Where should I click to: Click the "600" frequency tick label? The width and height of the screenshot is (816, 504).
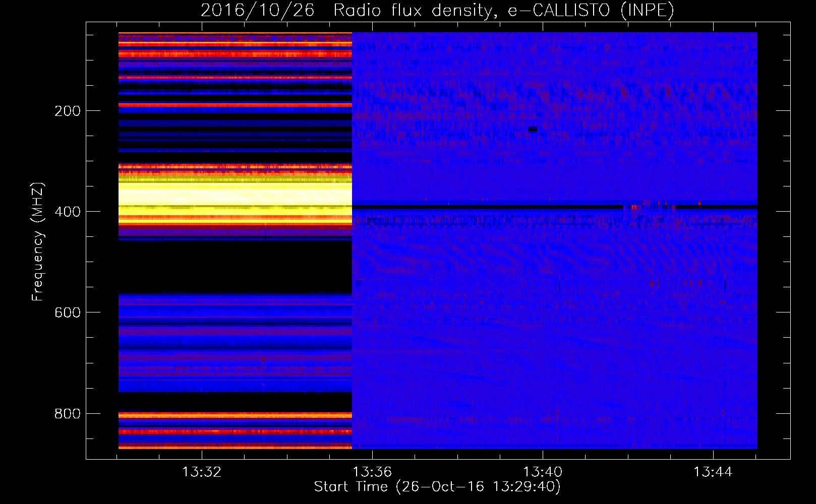pos(68,312)
